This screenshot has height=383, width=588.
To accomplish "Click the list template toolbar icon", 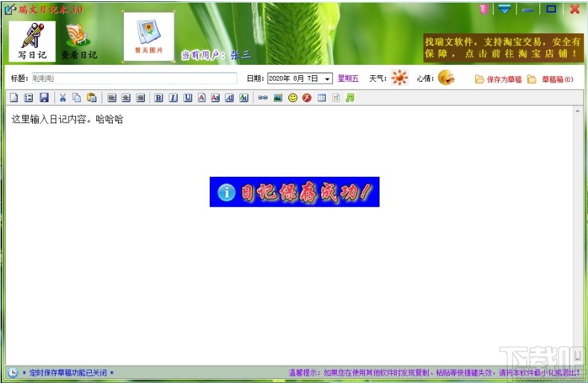I will [28, 98].
